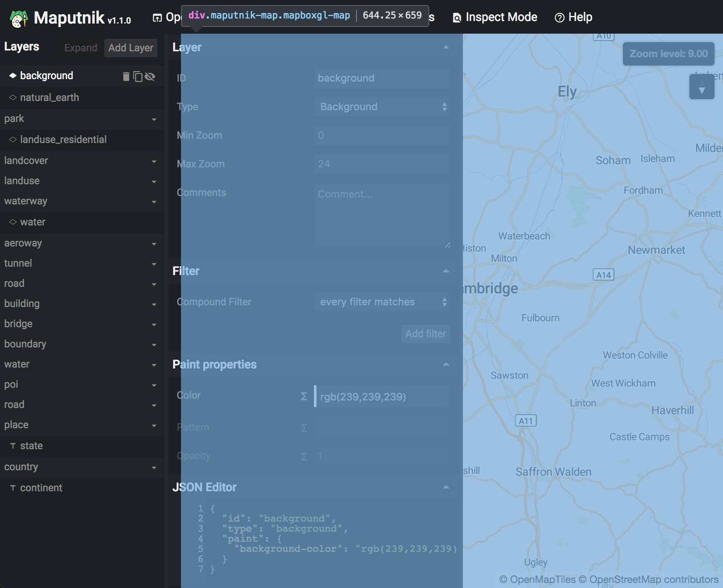Collapse the Paint properties section

point(446,365)
